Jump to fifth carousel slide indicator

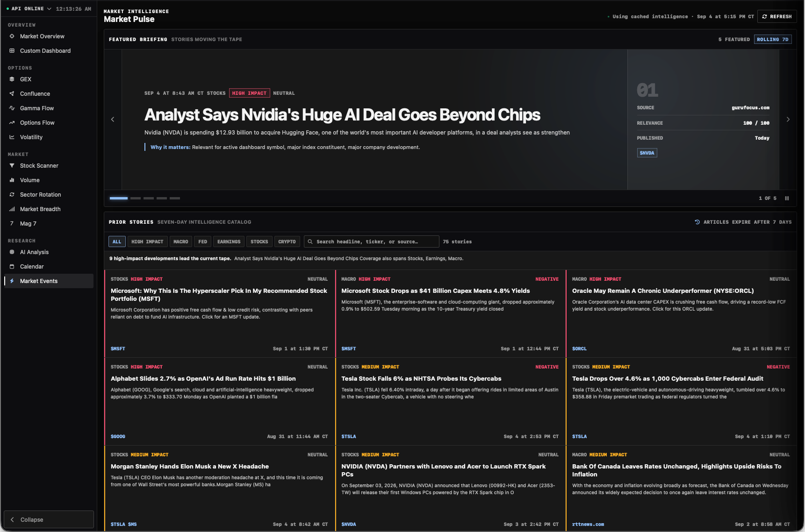[175, 199]
